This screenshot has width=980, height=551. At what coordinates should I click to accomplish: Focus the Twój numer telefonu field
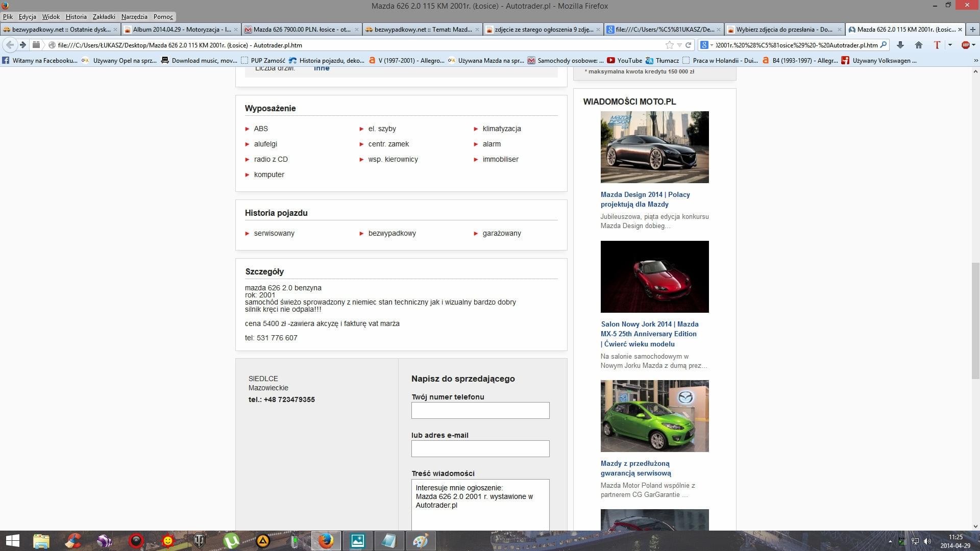480,411
